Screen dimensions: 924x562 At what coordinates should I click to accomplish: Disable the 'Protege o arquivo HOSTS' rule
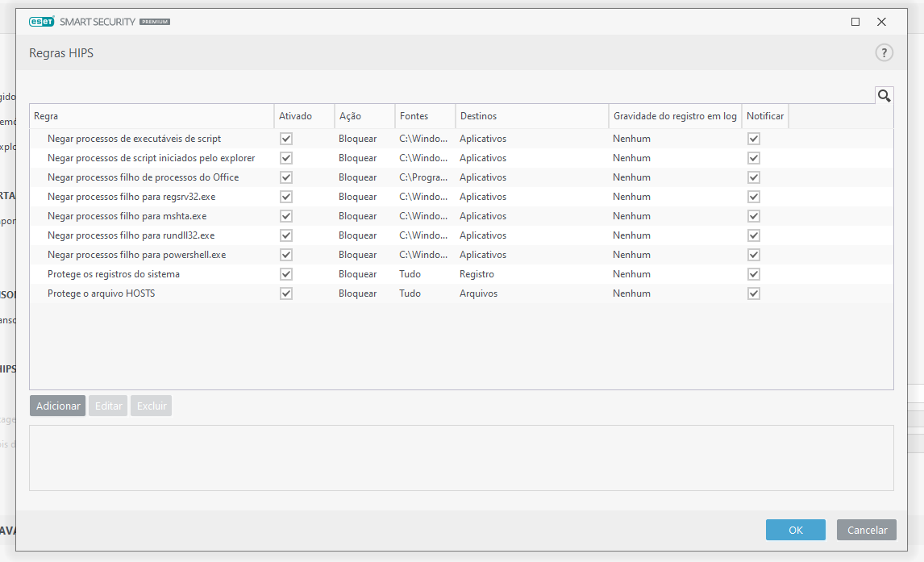[x=286, y=293]
